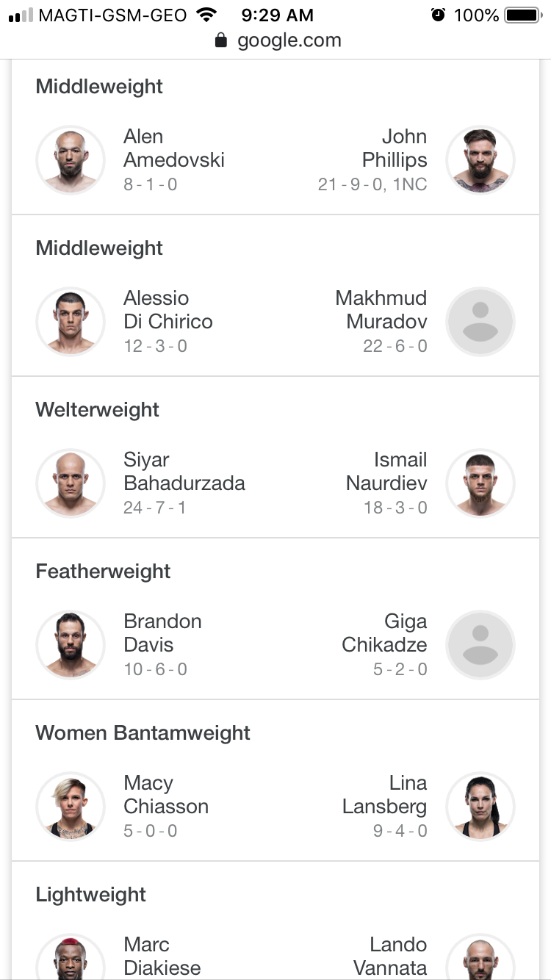The height and width of the screenshot is (980, 551).
Task: Open the google.com address bar
Action: click(x=289, y=40)
